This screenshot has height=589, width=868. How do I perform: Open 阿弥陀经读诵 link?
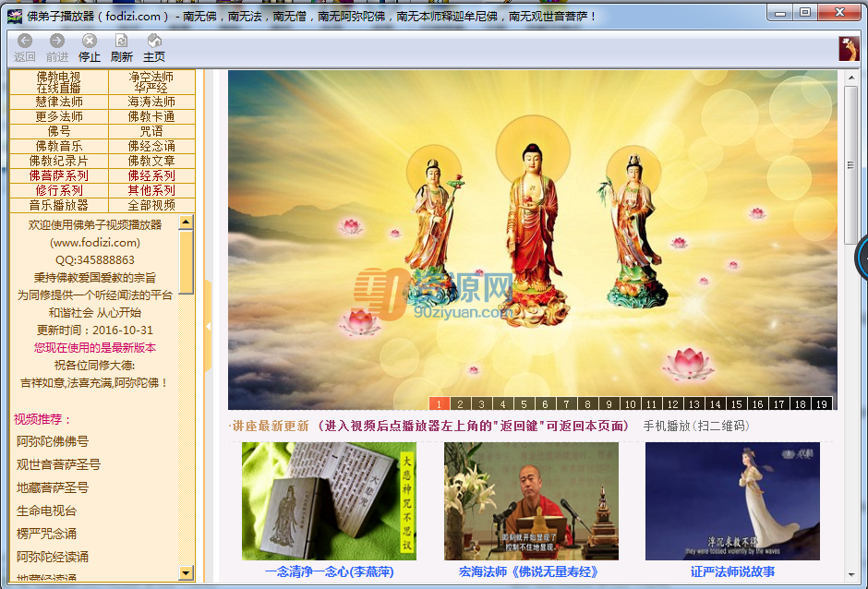coord(53,557)
